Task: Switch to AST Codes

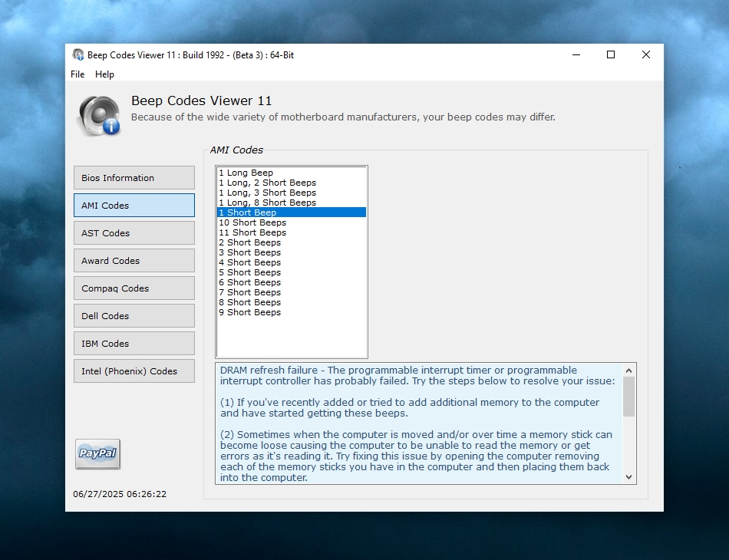Action: coord(134,233)
